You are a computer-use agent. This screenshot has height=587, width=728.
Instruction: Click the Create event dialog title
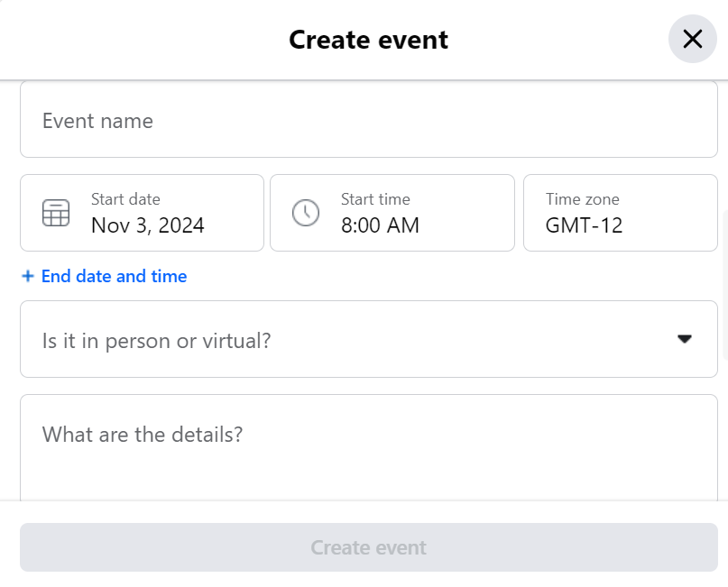(369, 40)
